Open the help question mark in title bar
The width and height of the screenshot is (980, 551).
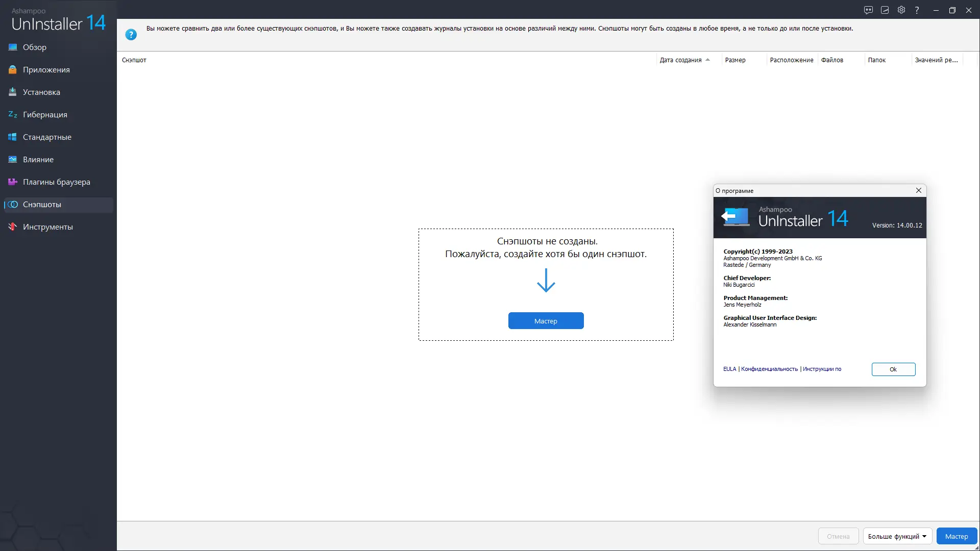pos(917,10)
